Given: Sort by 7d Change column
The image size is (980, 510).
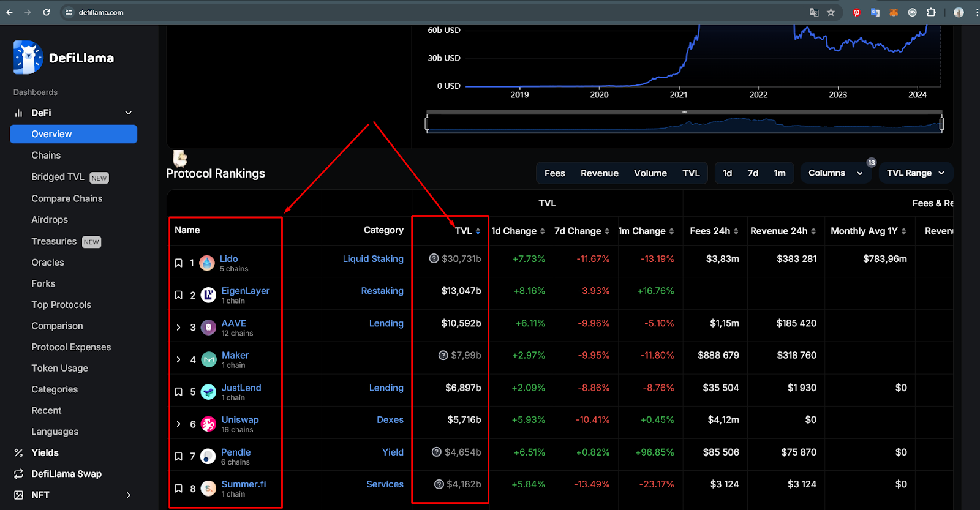Looking at the screenshot, I should click(x=582, y=231).
